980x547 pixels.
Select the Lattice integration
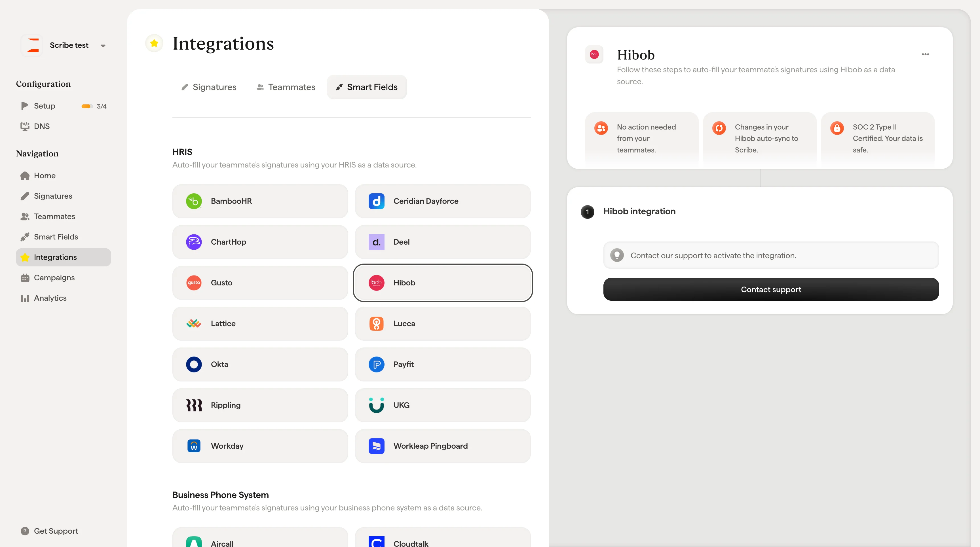point(260,323)
